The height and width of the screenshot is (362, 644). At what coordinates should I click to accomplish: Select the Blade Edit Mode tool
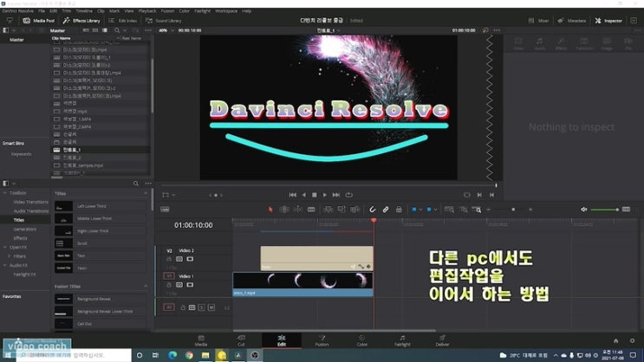311,210
